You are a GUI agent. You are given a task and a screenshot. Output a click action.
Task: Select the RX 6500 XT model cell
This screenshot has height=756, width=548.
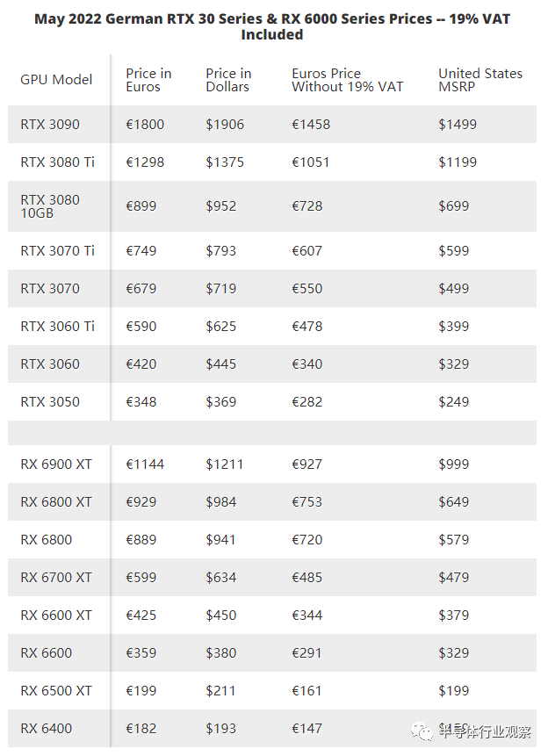coord(56,691)
